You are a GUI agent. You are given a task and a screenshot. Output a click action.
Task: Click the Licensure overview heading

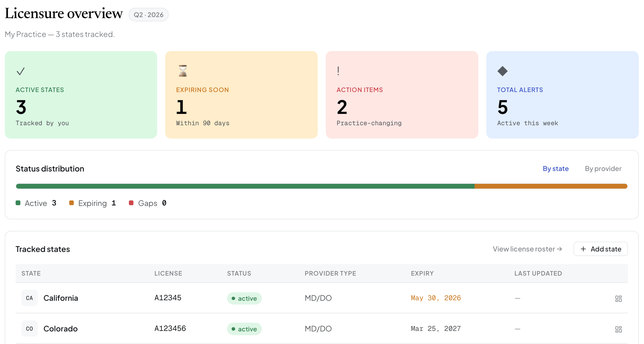64,13
